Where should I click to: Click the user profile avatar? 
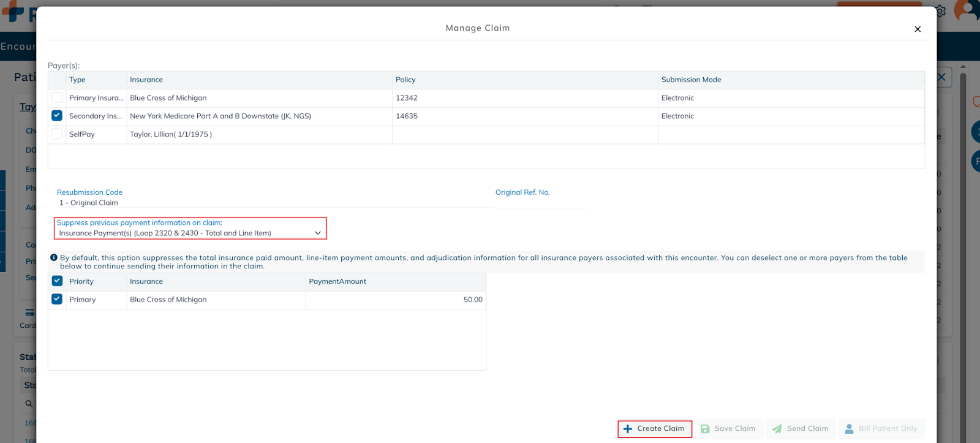coord(968,11)
